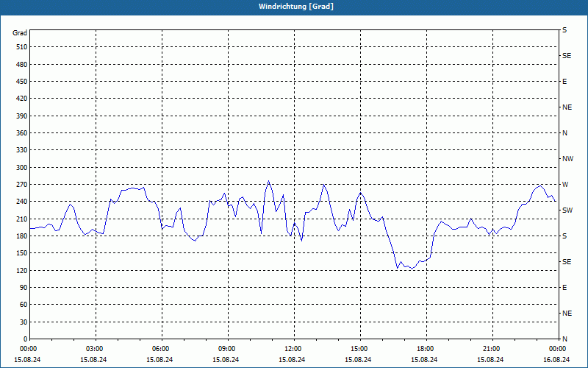588x368 pixels.
Task: Click the 15.08.24 date under 12:00
Action: coord(292,360)
